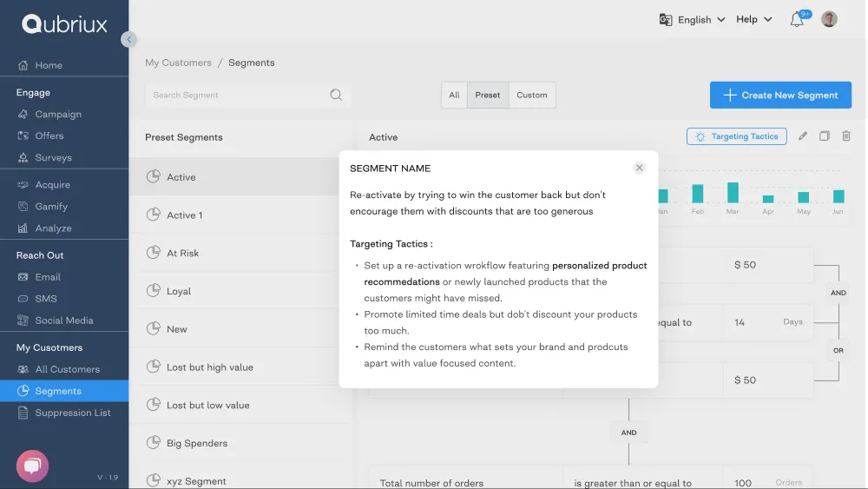868x489 pixels.
Task: Open the English language dropdown
Action: (700, 19)
